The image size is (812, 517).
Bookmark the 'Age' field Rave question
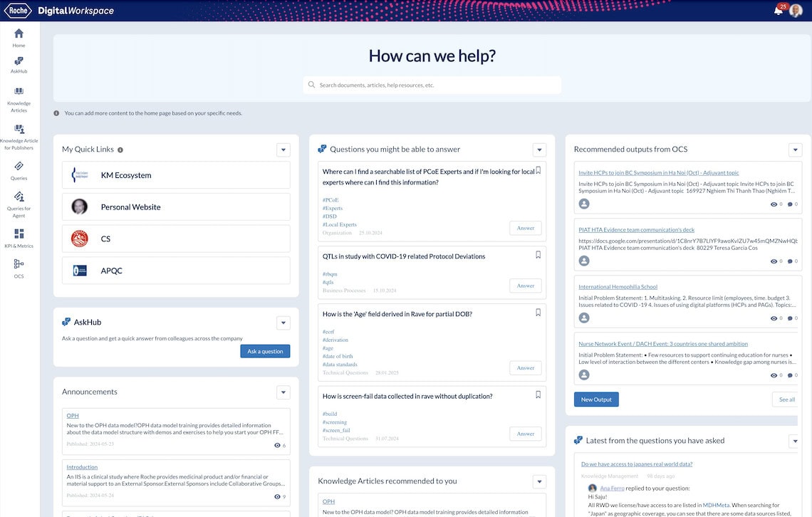(538, 313)
